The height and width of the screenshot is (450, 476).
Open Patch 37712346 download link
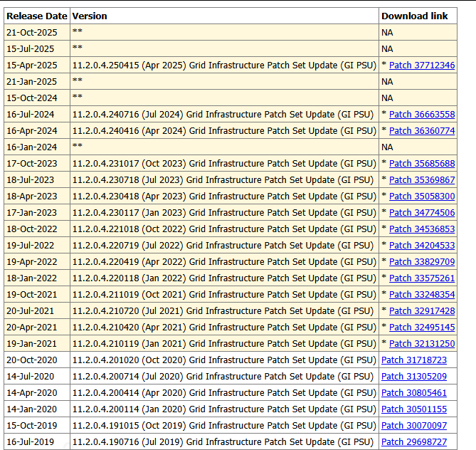(422, 66)
